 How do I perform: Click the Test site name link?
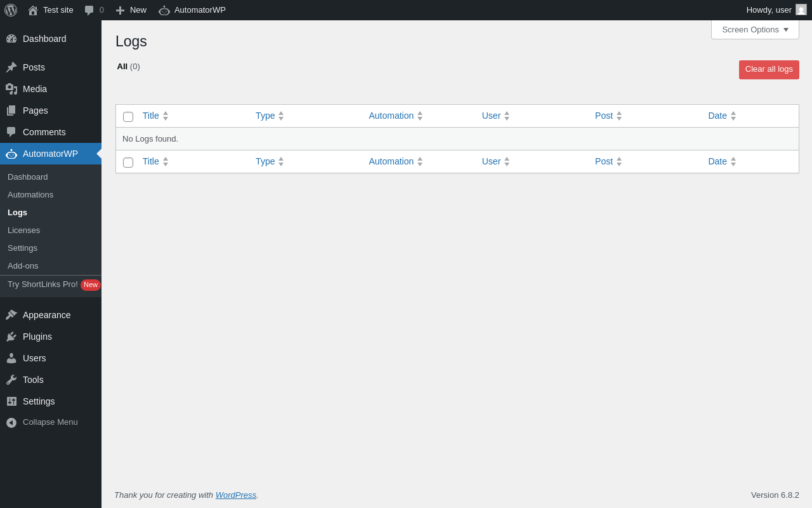click(x=58, y=10)
